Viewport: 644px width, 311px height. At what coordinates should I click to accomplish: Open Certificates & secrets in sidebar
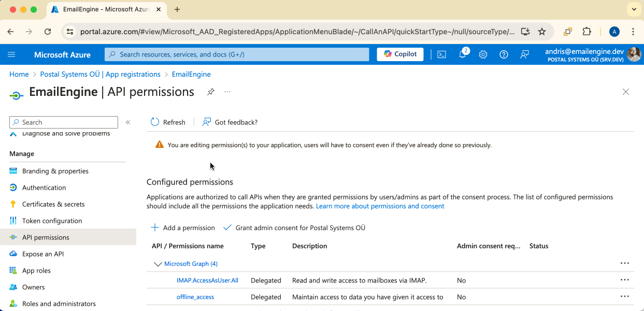[x=53, y=204]
